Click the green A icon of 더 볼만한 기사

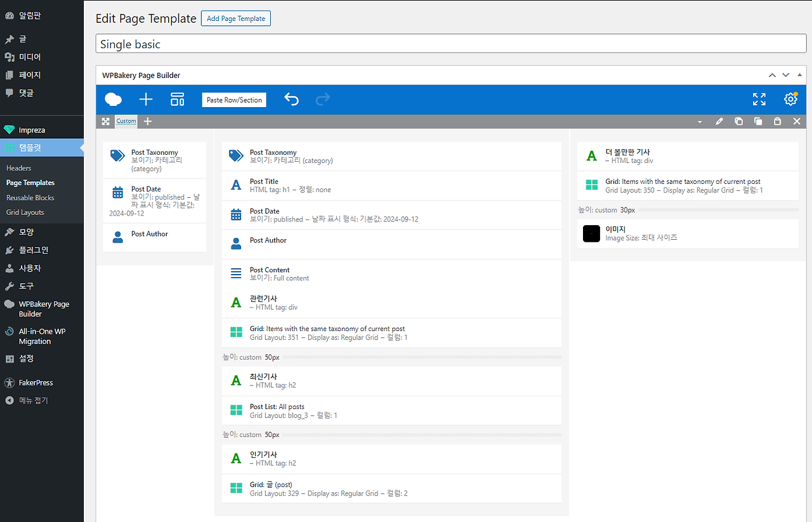coord(591,156)
